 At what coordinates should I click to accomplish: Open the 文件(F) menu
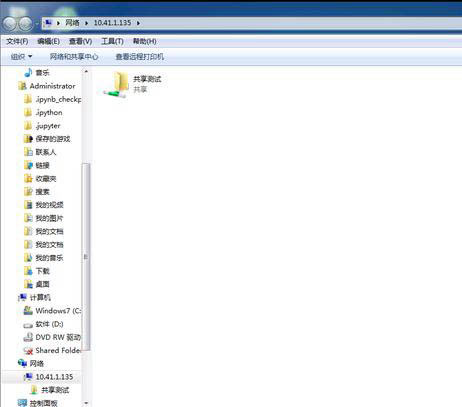point(17,41)
